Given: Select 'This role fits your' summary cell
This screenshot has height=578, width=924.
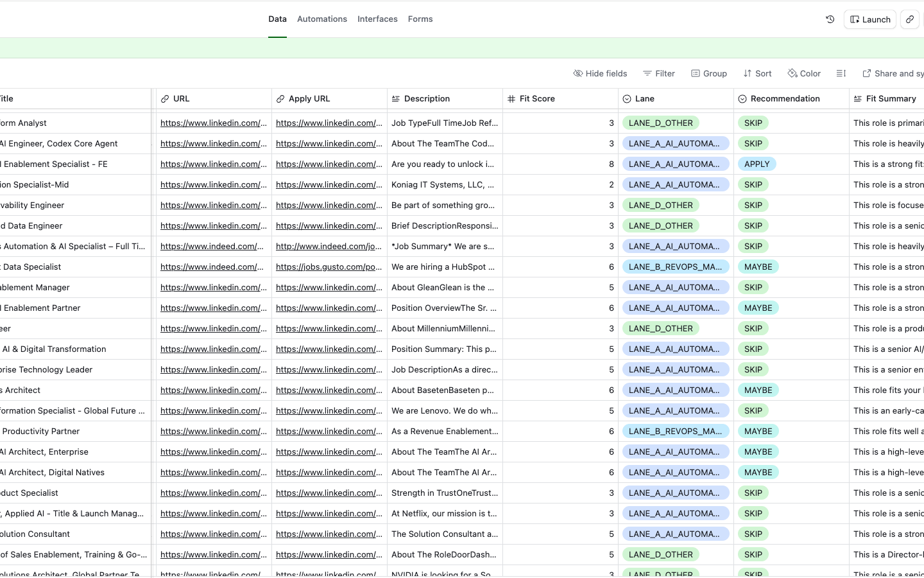Looking at the screenshot, I should (x=887, y=390).
